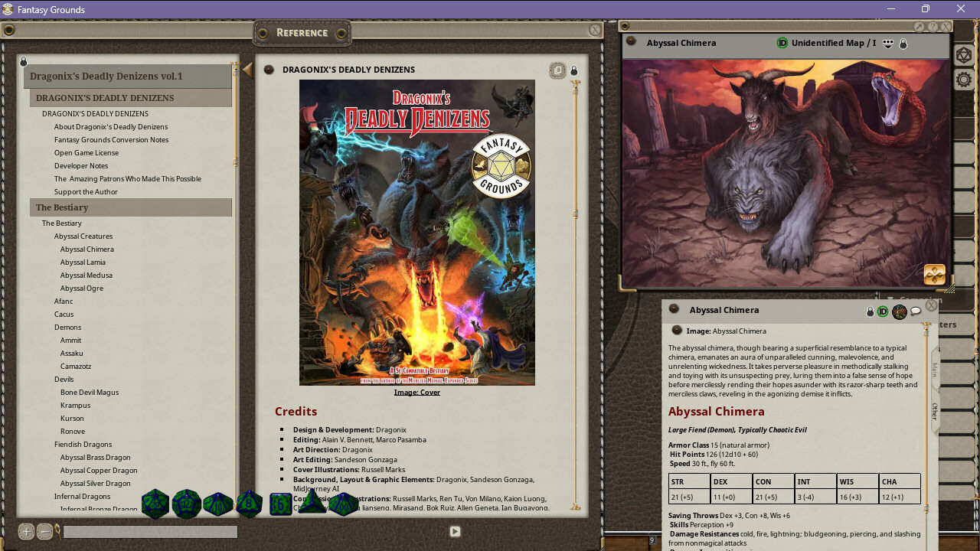Open Abyssal Lamia entry in index

(83, 262)
